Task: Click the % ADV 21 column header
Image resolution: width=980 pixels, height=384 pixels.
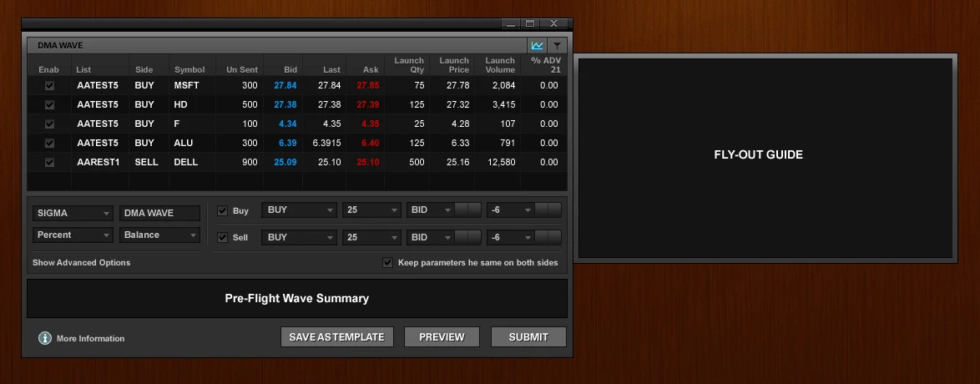Action: [546, 65]
